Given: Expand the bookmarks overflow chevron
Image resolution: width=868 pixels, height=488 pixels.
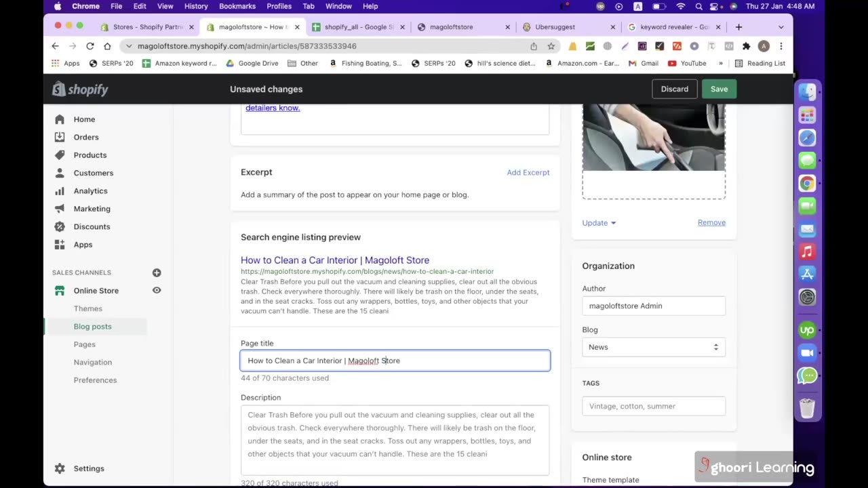Looking at the screenshot, I should (720, 63).
